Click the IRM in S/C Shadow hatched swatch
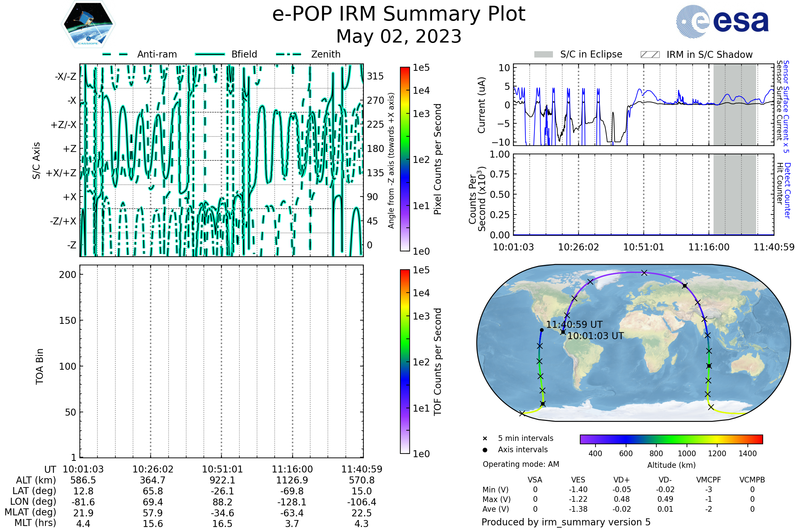798x532 pixels. tap(650, 55)
